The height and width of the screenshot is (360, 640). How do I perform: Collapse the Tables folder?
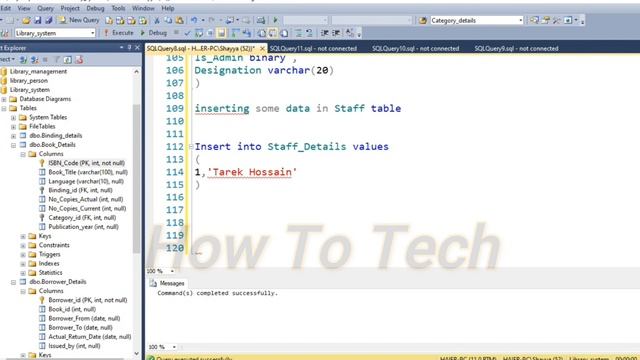point(4,109)
